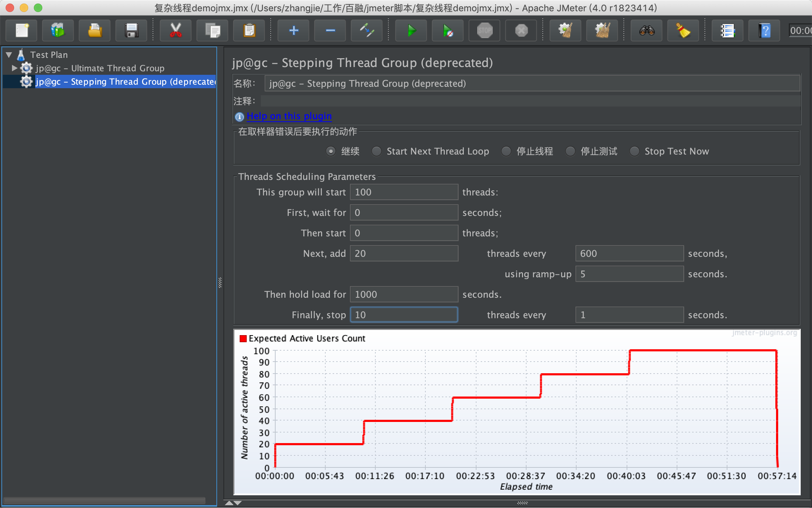Open the Function Helper list icon
Screen dimensions: 812x508
tap(727, 30)
